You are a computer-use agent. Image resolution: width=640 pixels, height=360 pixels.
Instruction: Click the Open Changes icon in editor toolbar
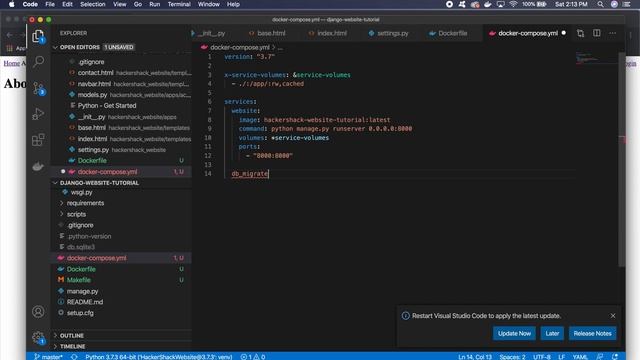pos(580,33)
